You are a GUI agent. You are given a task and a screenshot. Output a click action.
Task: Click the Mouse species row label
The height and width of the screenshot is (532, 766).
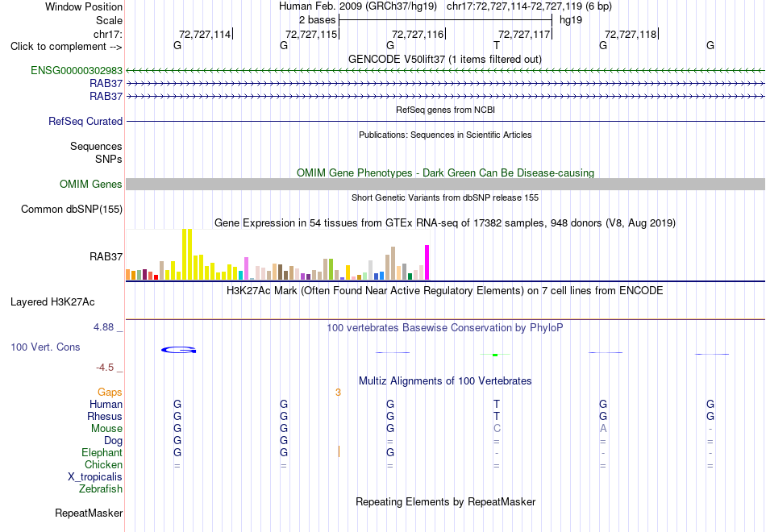tap(106, 429)
